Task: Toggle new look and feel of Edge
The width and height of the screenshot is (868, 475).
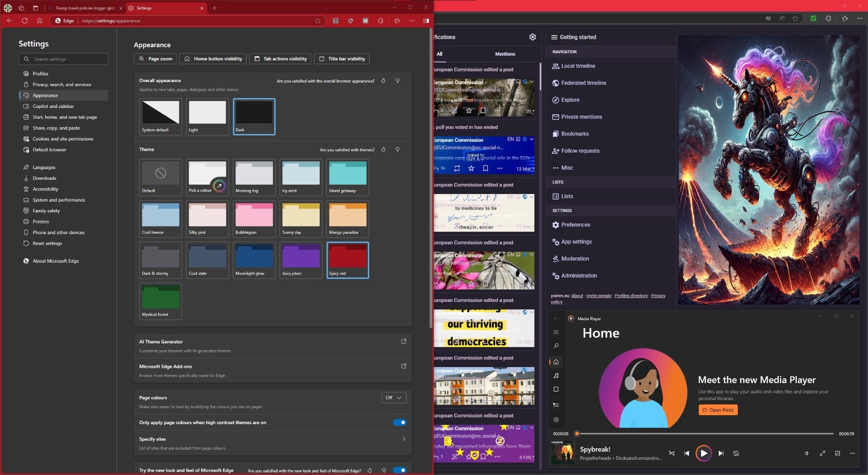Action: point(399,470)
